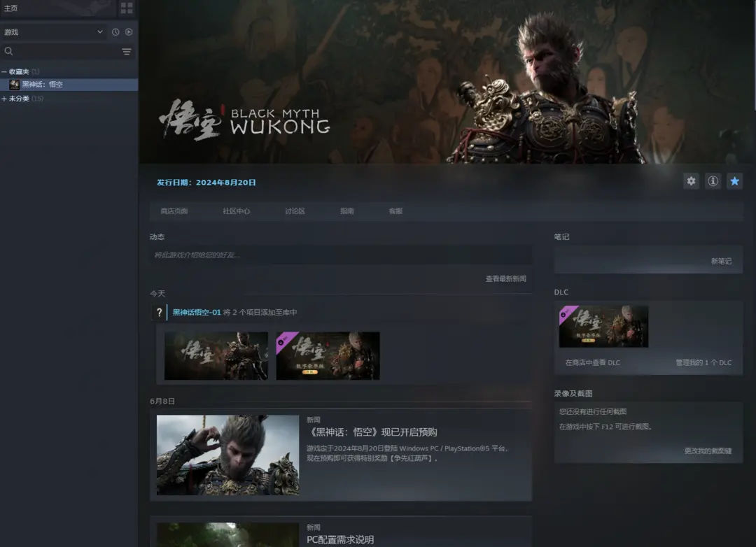Click 查看最新新闻 to view latest news
This screenshot has width=756, height=547.
(x=505, y=278)
